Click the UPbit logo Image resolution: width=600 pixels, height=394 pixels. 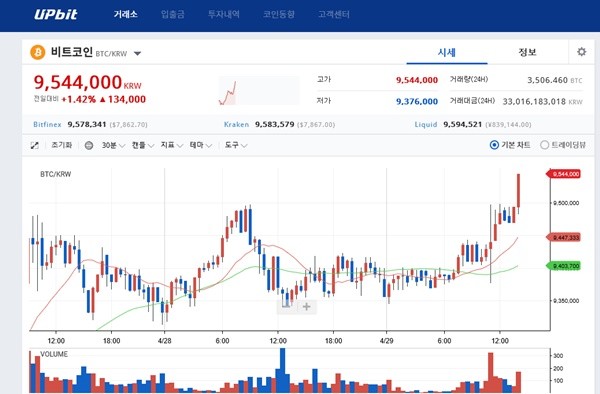point(56,15)
